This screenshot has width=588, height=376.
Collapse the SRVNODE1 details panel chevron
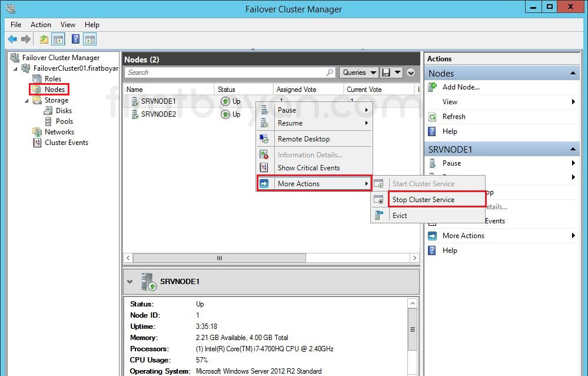(x=129, y=281)
